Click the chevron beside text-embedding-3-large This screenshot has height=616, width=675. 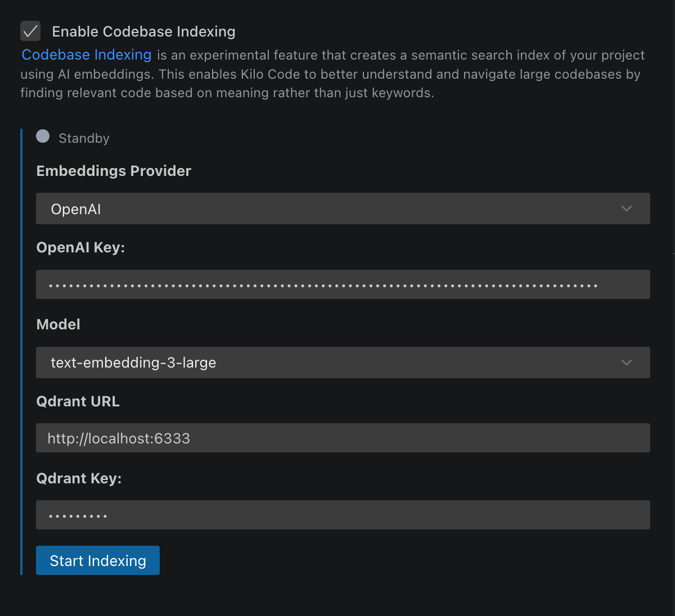[x=626, y=363]
